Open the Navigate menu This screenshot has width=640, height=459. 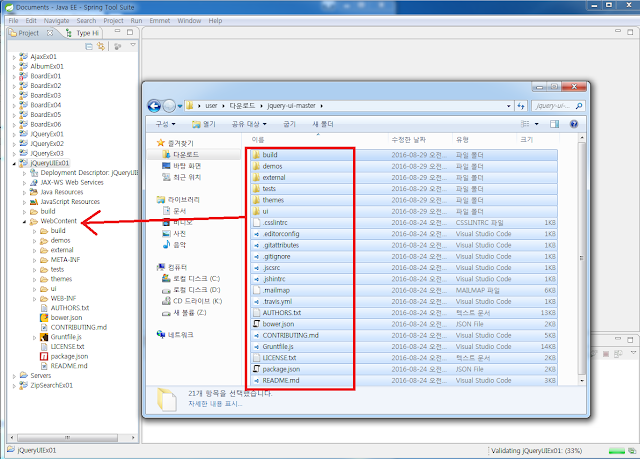(x=56, y=21)
